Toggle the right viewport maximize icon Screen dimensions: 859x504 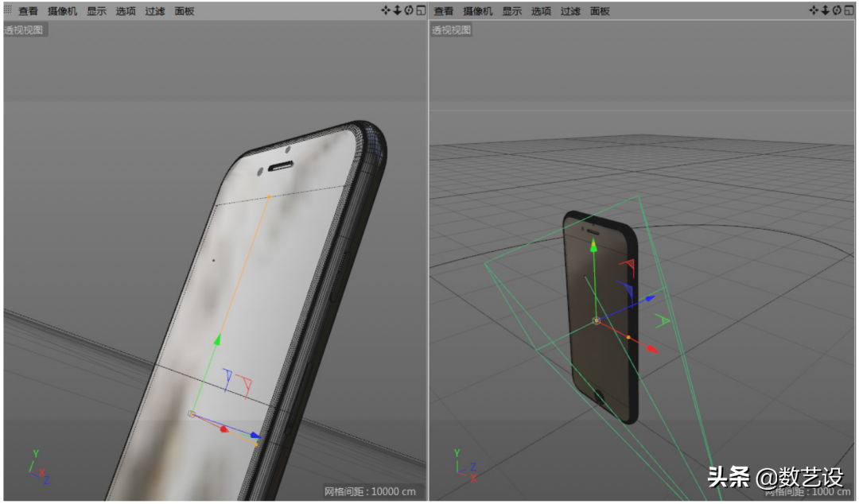(x=848, y=10)
